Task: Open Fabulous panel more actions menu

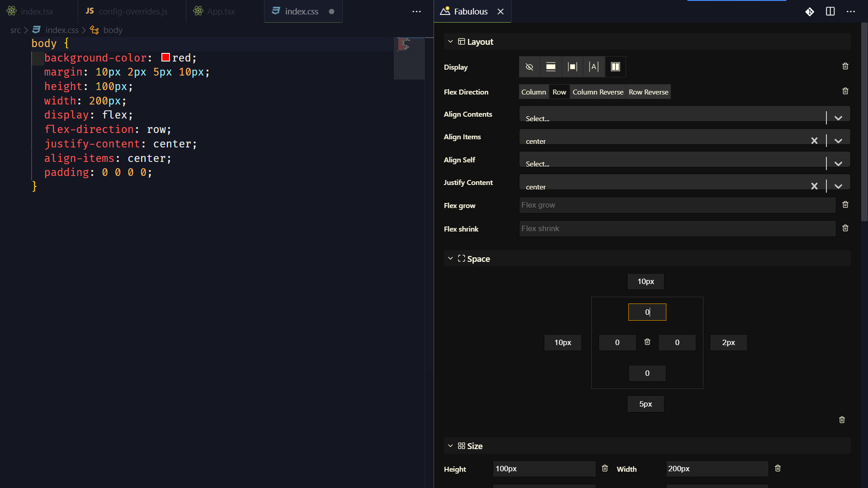Action: 850,11
